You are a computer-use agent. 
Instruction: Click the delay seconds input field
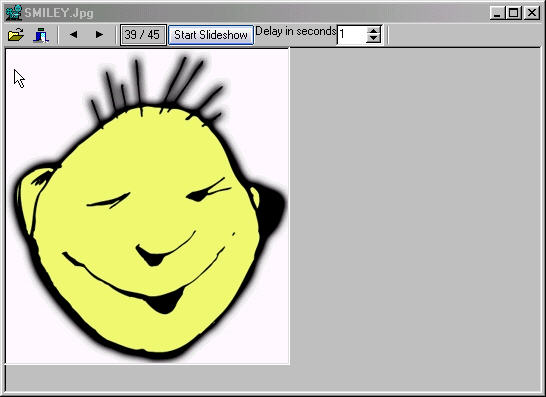[x=351, y=34]
